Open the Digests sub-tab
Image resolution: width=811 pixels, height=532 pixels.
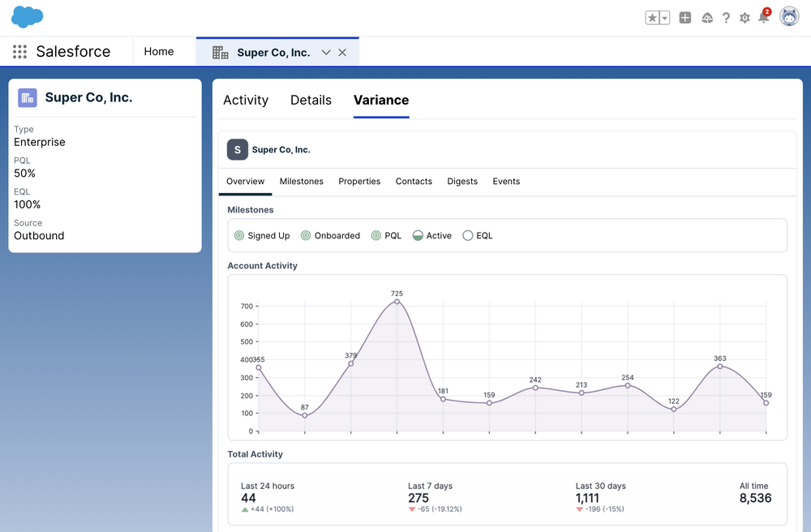pyautogui.click(x=462, y=182)
